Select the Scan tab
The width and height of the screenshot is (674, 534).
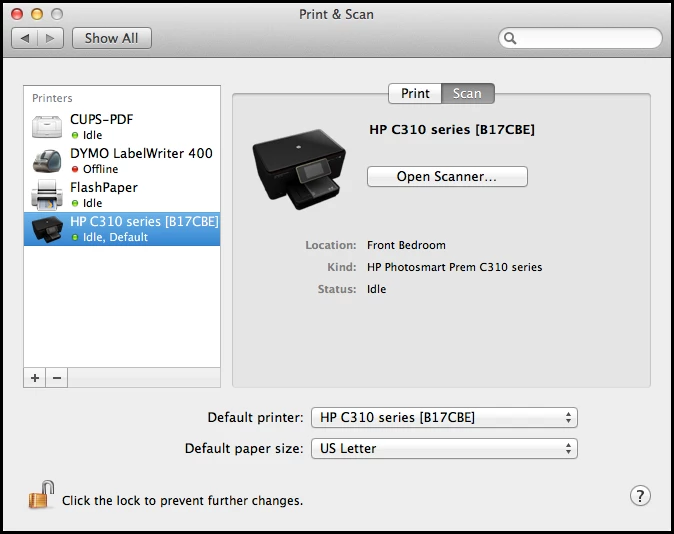click(468, 93)
